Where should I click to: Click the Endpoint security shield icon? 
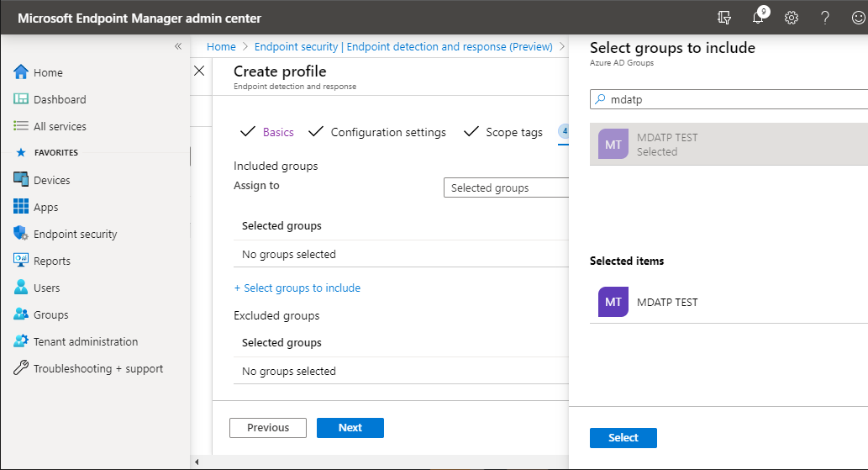coord(21,234)
